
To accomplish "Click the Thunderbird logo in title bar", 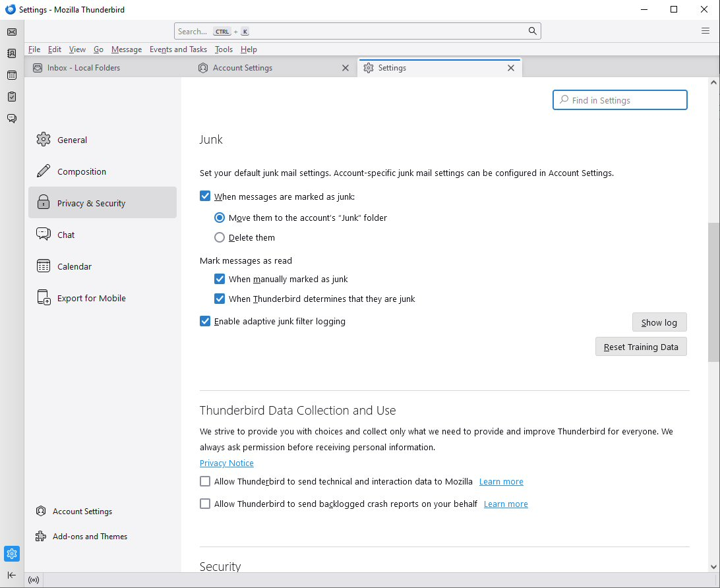I will click(x=10, y=9).
